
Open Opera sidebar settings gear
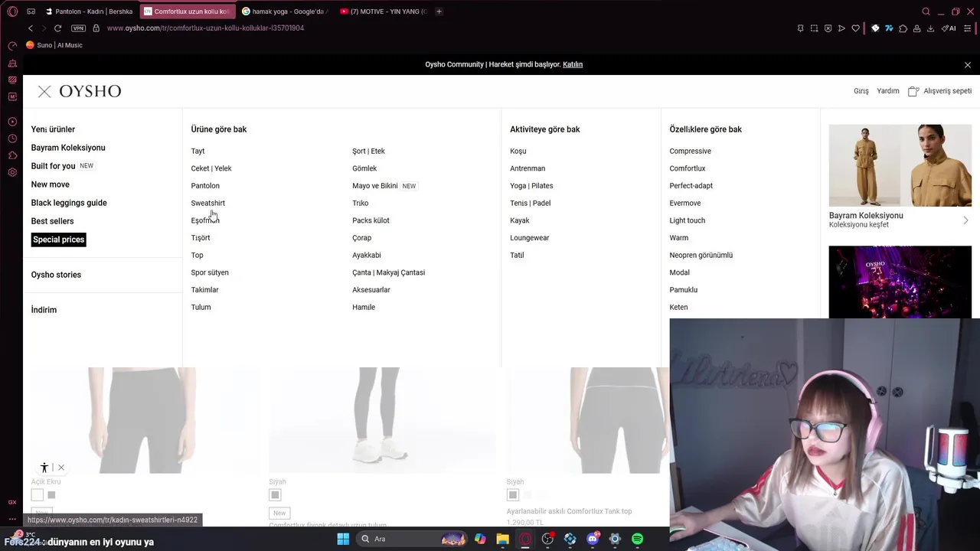[12, 172]
